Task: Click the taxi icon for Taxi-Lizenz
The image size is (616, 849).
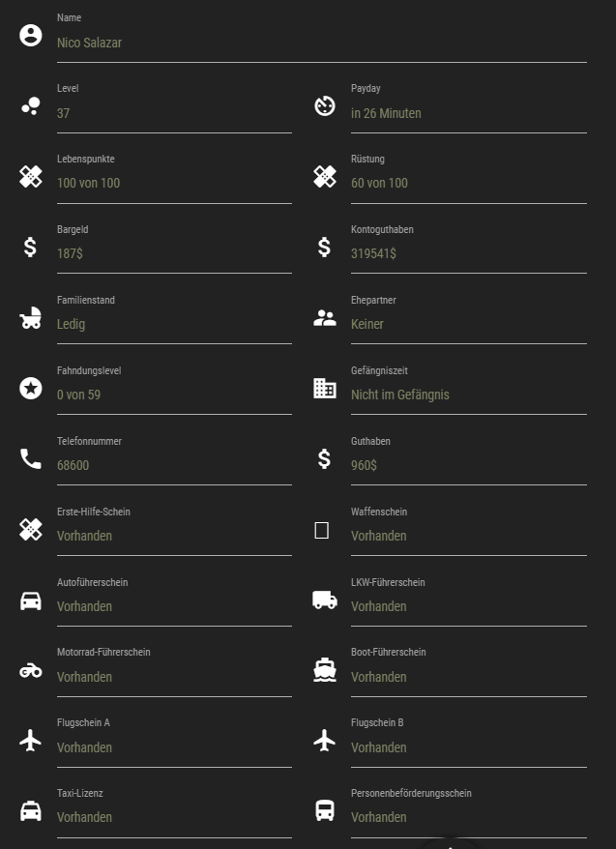Action: click(x=31, y=810)
